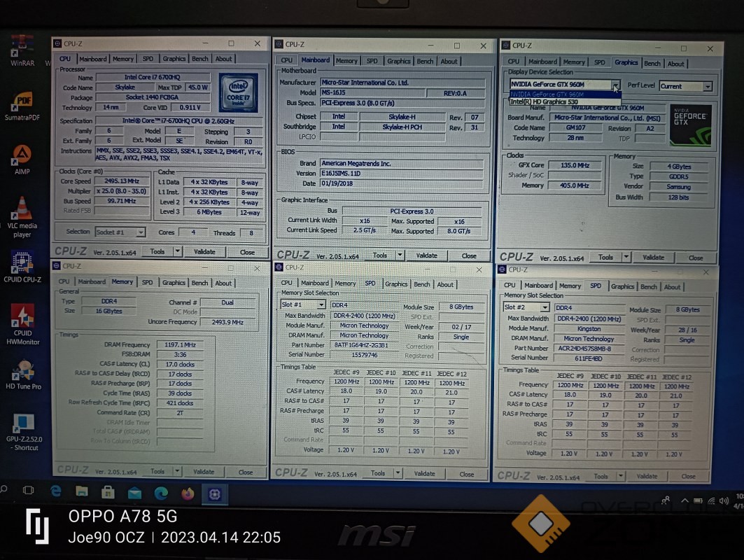Select 'ACR24D4S7S8MB-8' part number
The width and height of the screenshot is (744, 560).
click(x=584, y=349)
